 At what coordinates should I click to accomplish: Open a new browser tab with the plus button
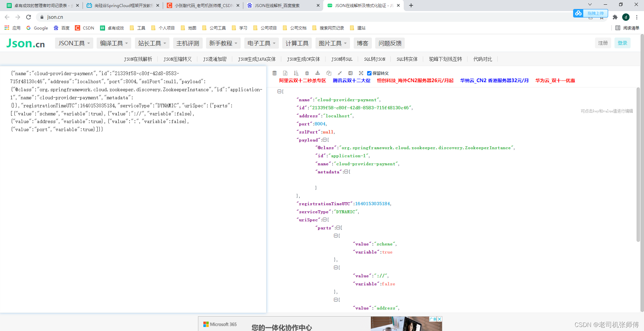point(411,5)
